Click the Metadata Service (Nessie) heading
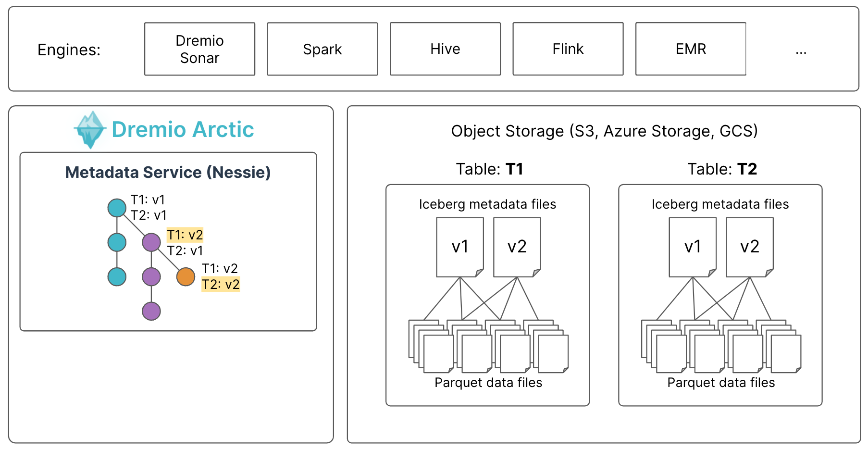868x450 pixels. 168,172
